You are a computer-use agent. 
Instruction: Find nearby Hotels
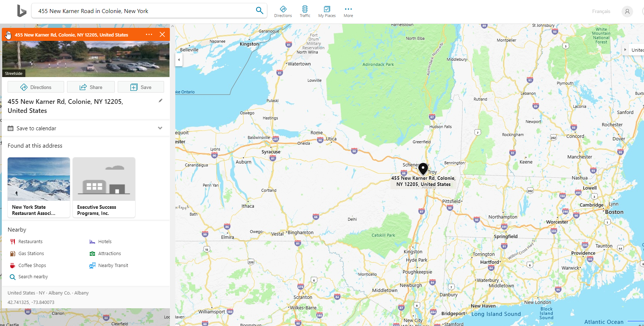(105, 242)
